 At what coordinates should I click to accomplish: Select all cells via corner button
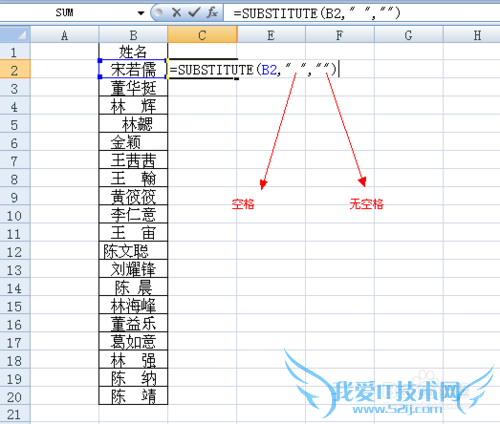click(x=15, y=35)
